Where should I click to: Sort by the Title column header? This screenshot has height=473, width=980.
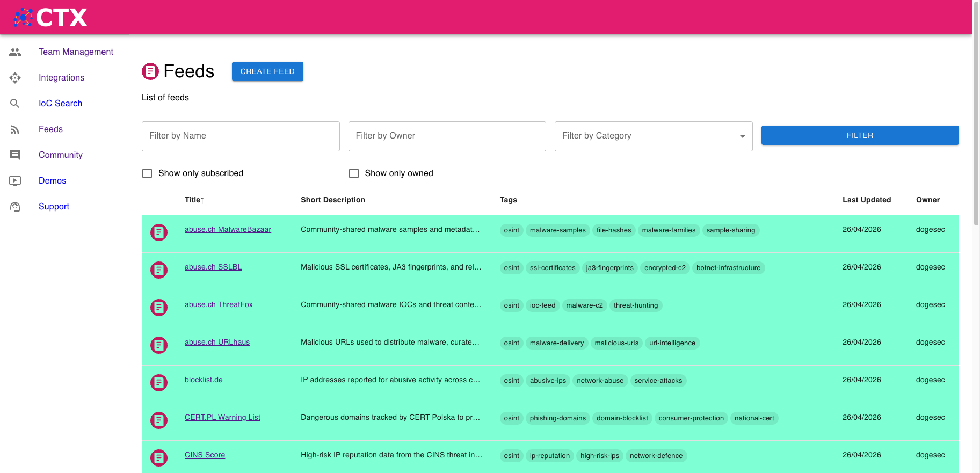point(194,200)
